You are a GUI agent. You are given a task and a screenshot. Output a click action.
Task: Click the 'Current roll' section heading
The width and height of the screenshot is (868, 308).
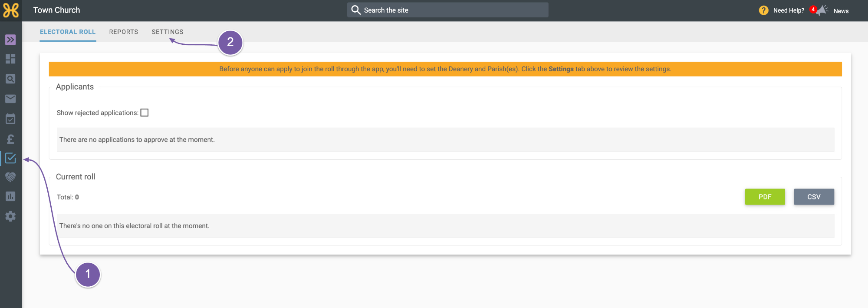click(x=76, y=177)
